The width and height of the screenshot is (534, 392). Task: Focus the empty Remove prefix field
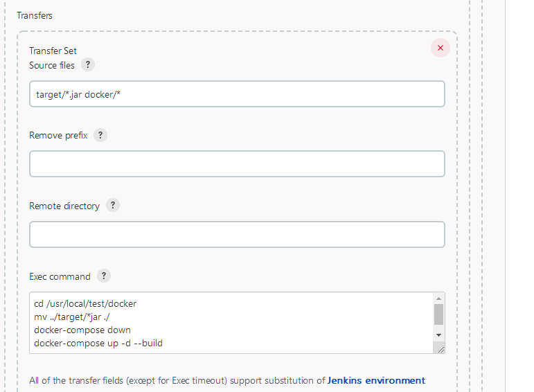[237, 164]
